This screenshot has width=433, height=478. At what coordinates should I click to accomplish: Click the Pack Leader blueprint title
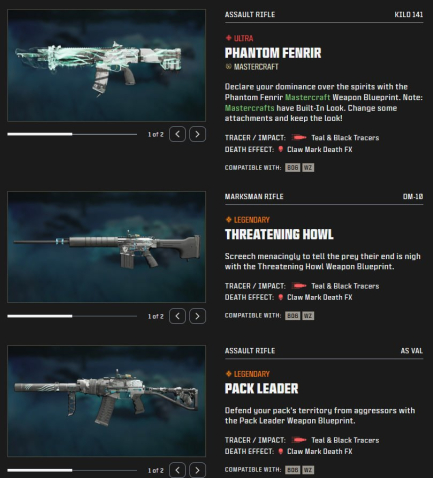(261, 389)
